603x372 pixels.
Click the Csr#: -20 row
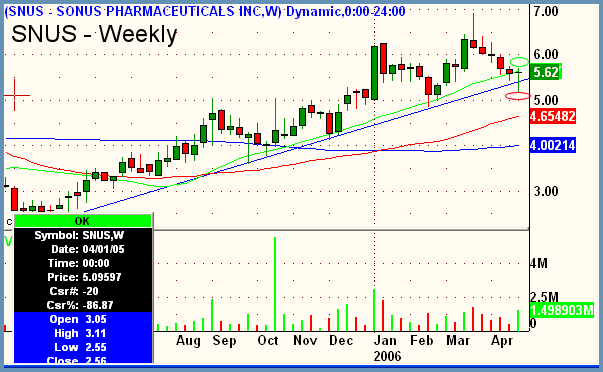pyautogui.click(x=83, y=291)
